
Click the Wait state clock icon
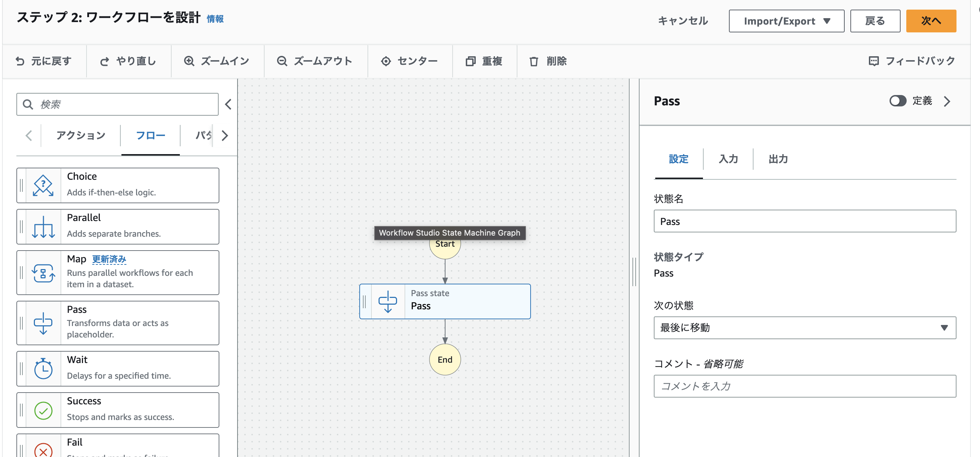[x=43, y=369]
